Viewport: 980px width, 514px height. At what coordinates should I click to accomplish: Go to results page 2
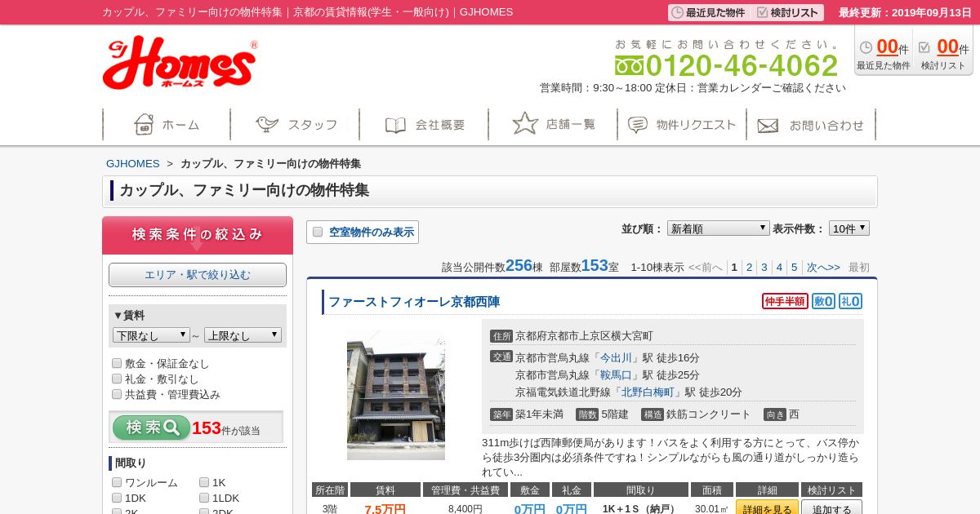click(x=749, y=267)
